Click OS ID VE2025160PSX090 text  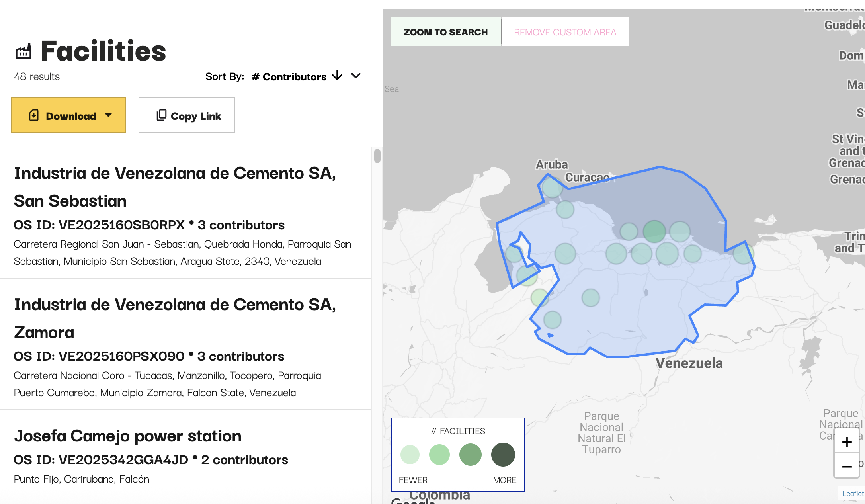pyautogui.click(x=99, y=356)
